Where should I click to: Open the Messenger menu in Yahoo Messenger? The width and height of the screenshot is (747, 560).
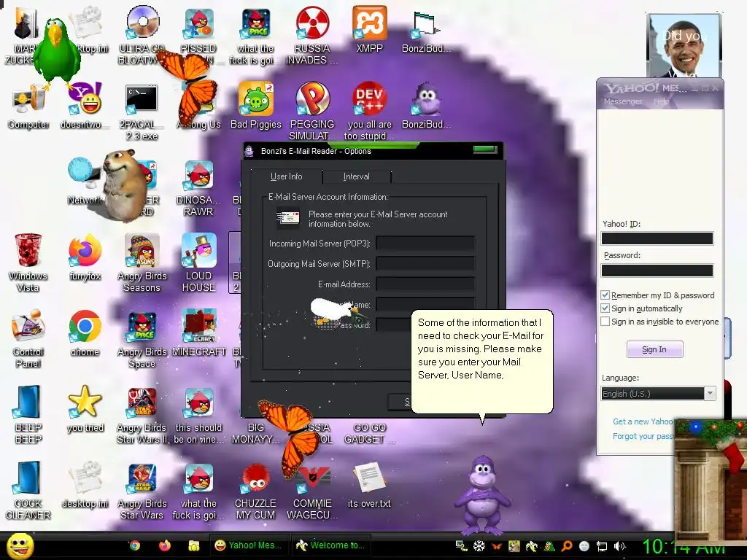623,101
